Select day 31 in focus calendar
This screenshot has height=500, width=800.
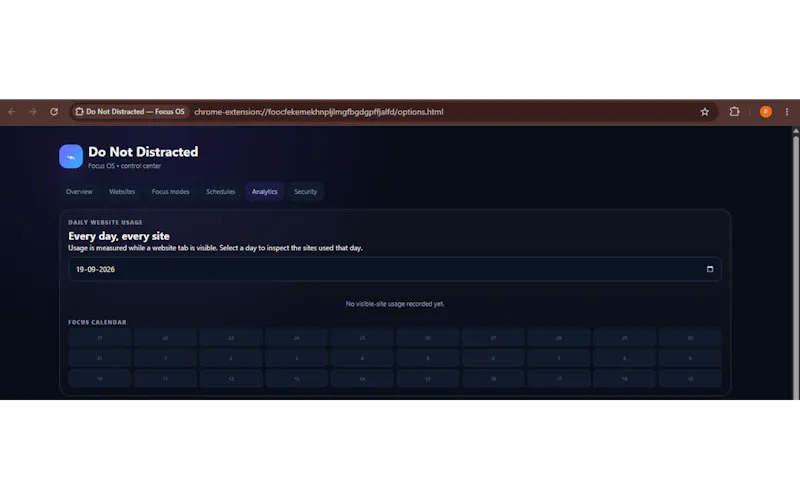click(99, 358)
